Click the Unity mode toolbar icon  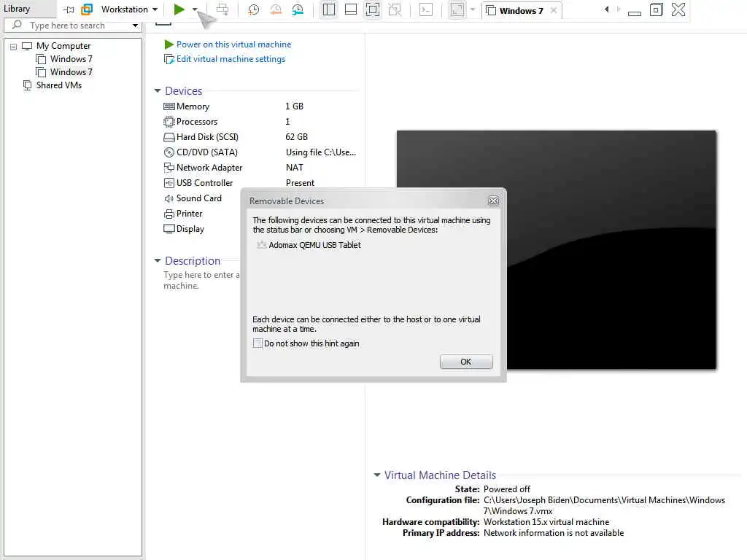click(x=395, y=9)
